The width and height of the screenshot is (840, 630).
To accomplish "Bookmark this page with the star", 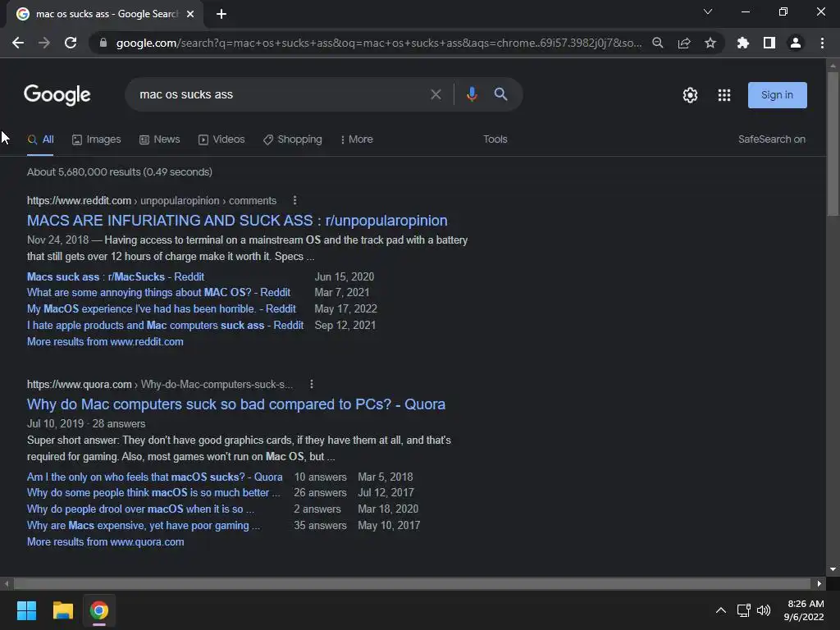I will 710,43.
